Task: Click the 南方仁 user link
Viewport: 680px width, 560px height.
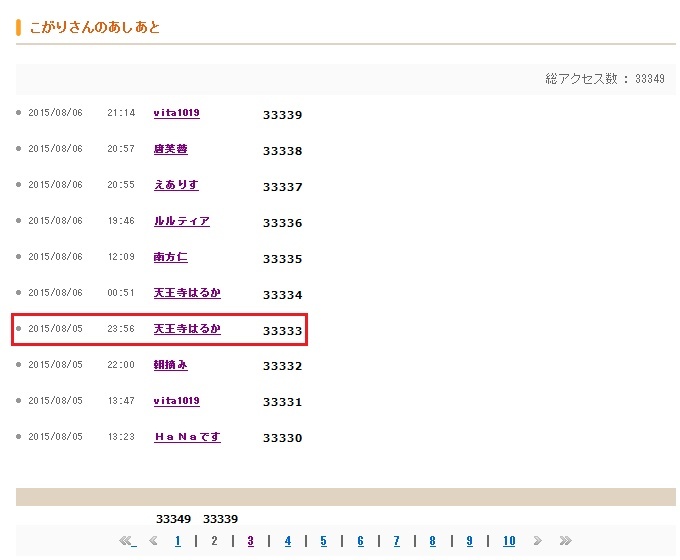Action: pyautogui.click(x=170, y=257)
